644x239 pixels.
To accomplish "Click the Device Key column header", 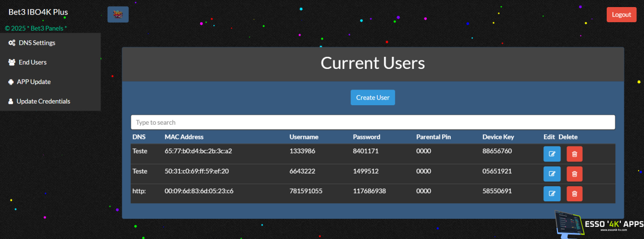I will click(498, 137).
